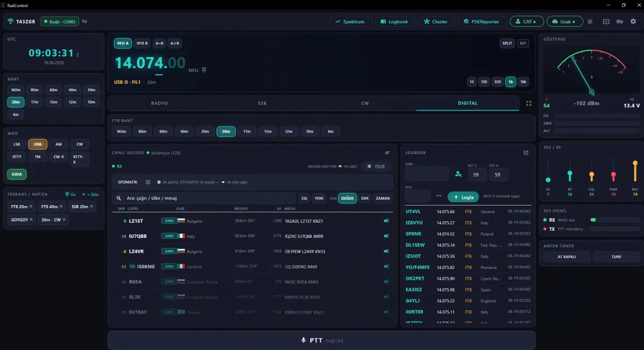The width and height of the screenshot is (644, 350).
Task: Click the megaphone icon for IS0KNG
Action: pos(386,266)
